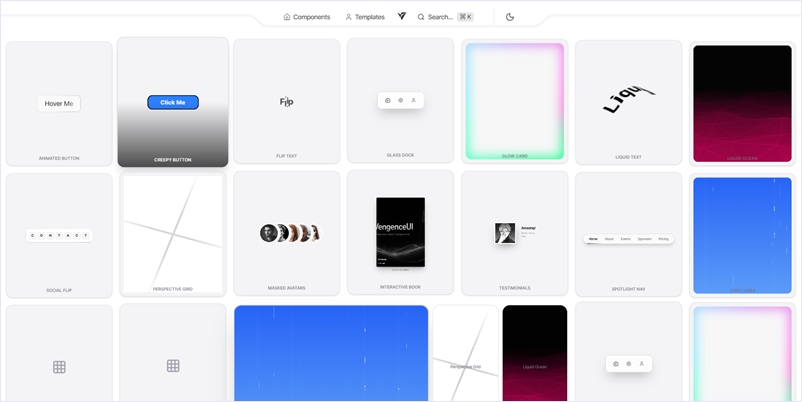Click the grid placeholder icon in the first bottom card
This screenshot has height=402, width=802.
click(x=59, y=367)
